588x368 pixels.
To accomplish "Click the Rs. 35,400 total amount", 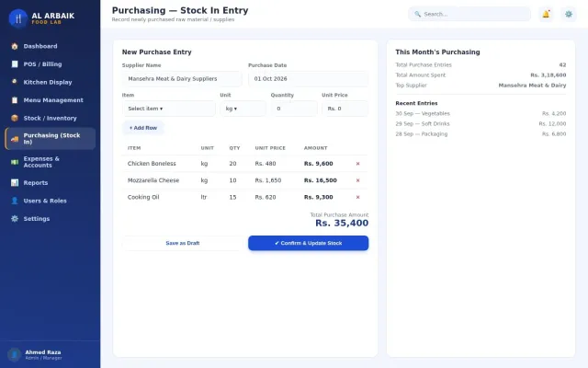I will pyautogui.click(x=342, y=223).
